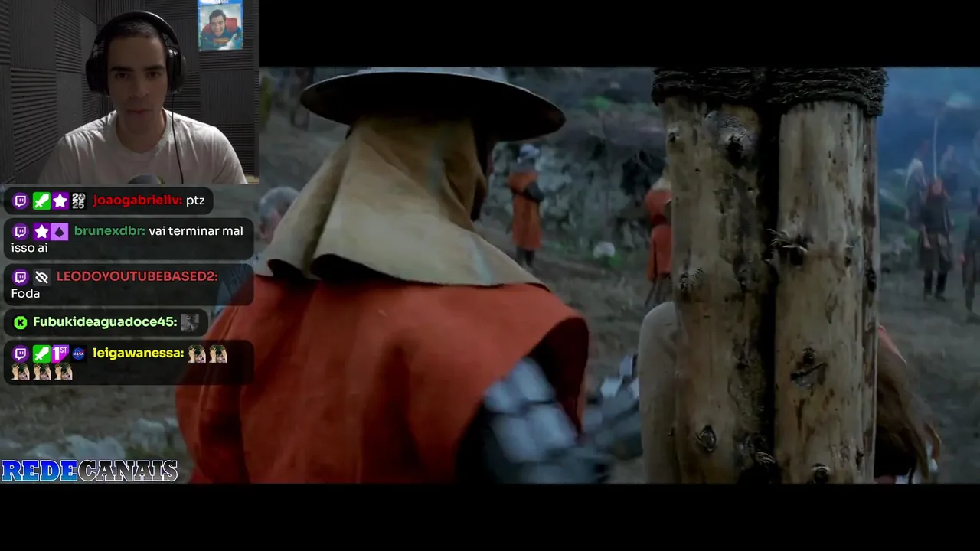
Task: Click message text 'Foda'
Action: [25, 294]
